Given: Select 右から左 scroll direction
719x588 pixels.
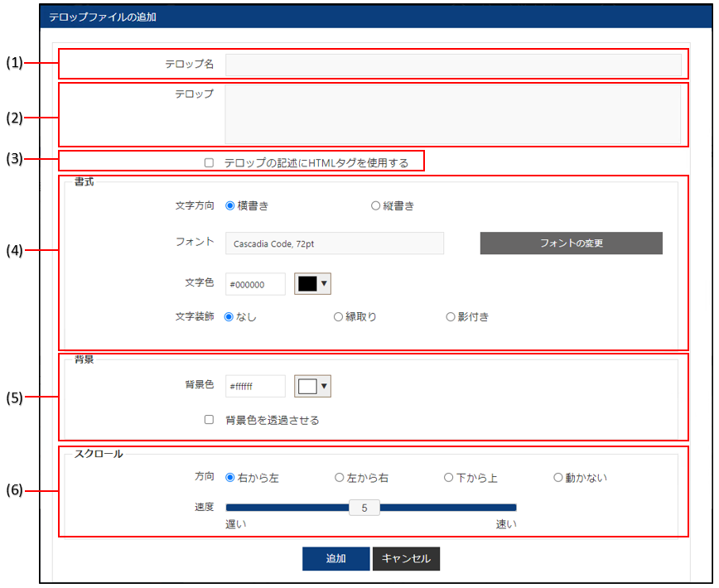Looking at the screenshot, I should [x=229, y=478].
